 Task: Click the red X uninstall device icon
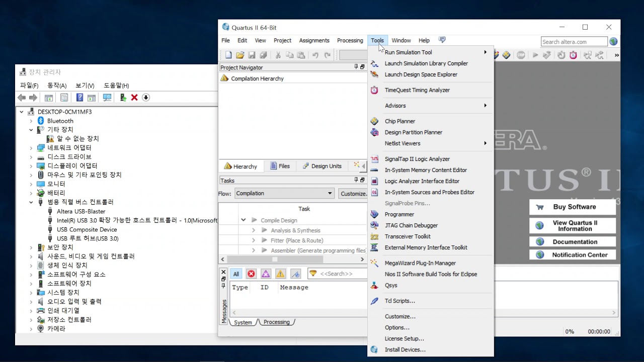pos(134,98)
